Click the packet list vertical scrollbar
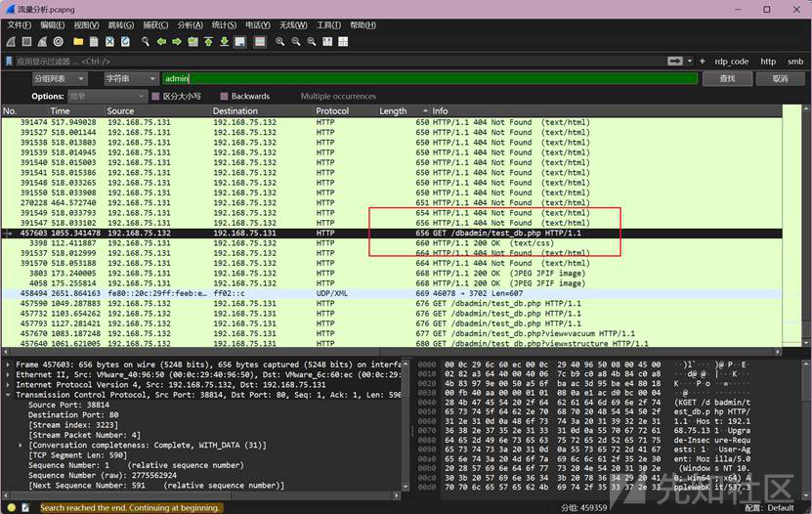Image resolution: width=812 pixels, height=514 pixels. click(x=806, y=226)
